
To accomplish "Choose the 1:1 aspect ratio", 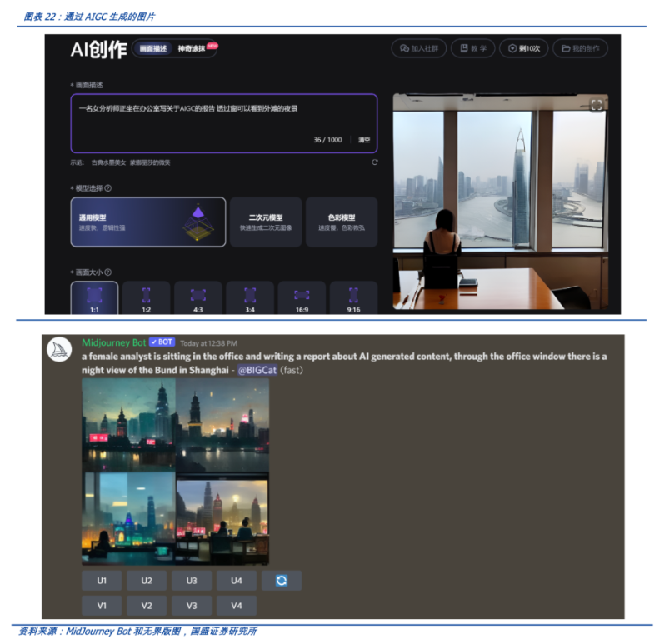I will click(94, 298).
